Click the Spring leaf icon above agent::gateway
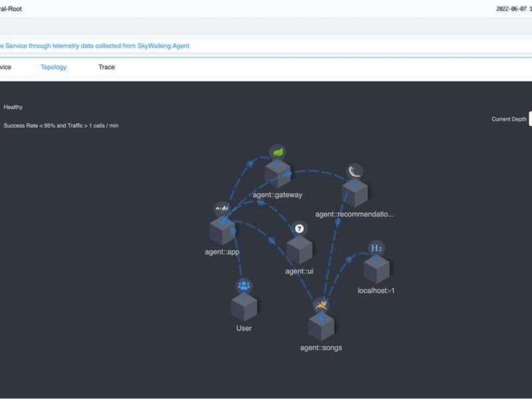The width and height of the screenshot is (532, 399). coord(278,152)
